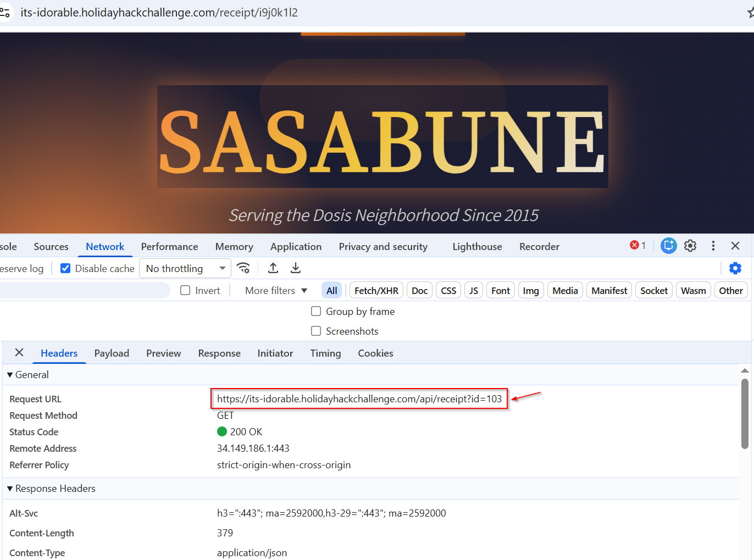Close the request details pane
754x560 pixels.
pyautogui.click(x=19, y=353)
